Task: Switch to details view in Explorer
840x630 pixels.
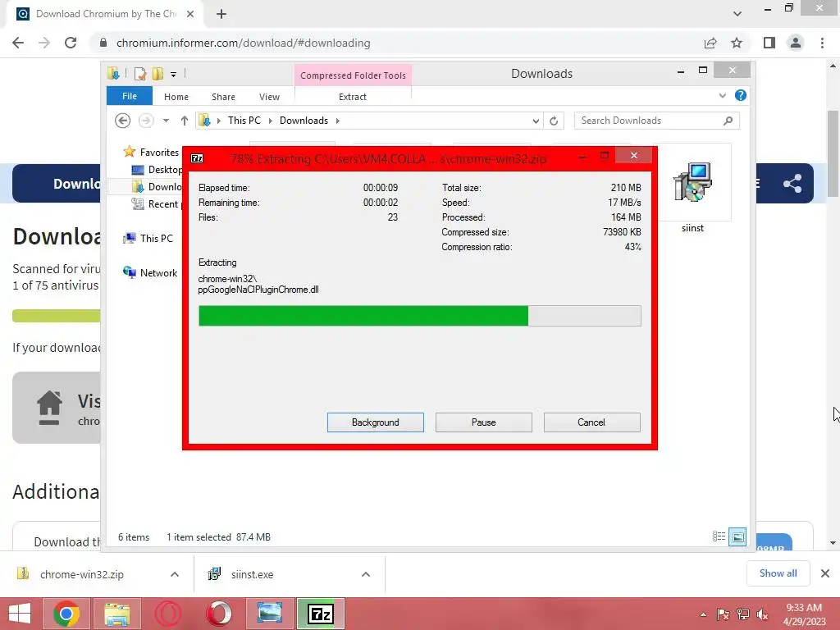Action: 719,536
